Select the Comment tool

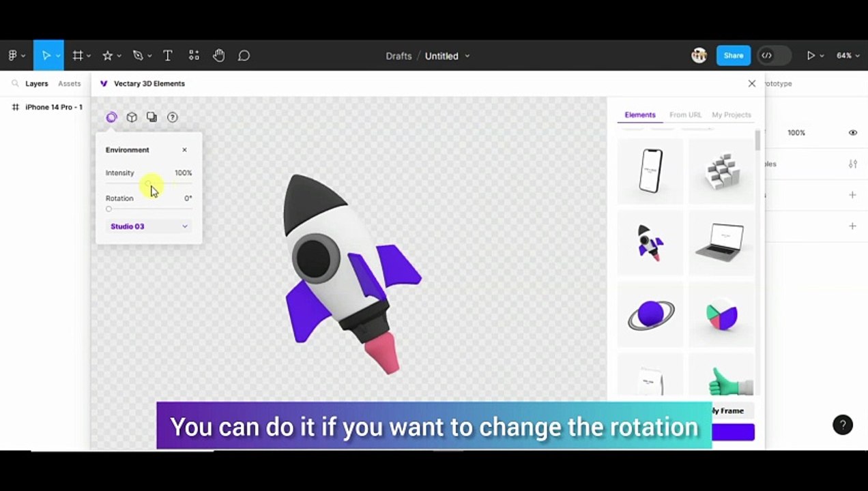[244, 56]
